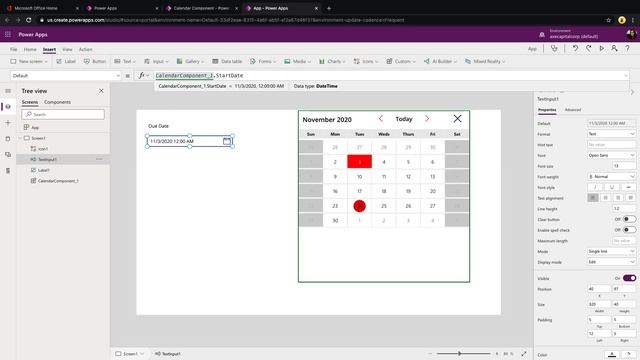Switch to Advanced tab in properties pane
The height and width of the screenshot is (360, 640).
[x=573, y=110]
